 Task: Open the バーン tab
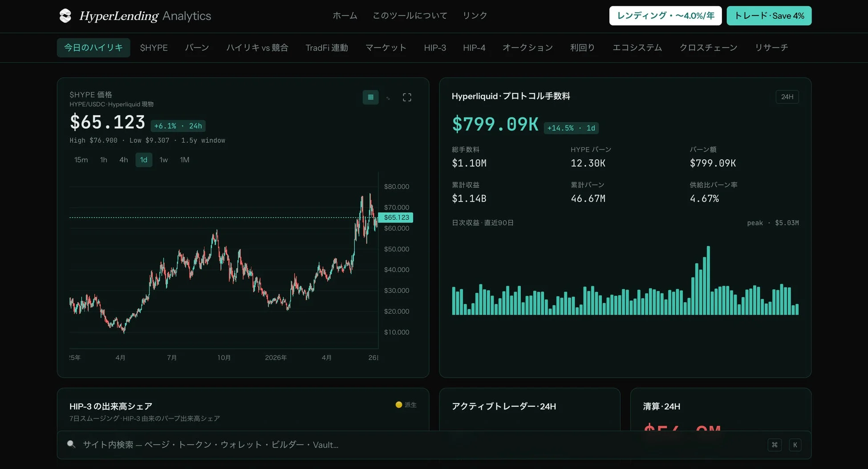click(x=197, y=48)
